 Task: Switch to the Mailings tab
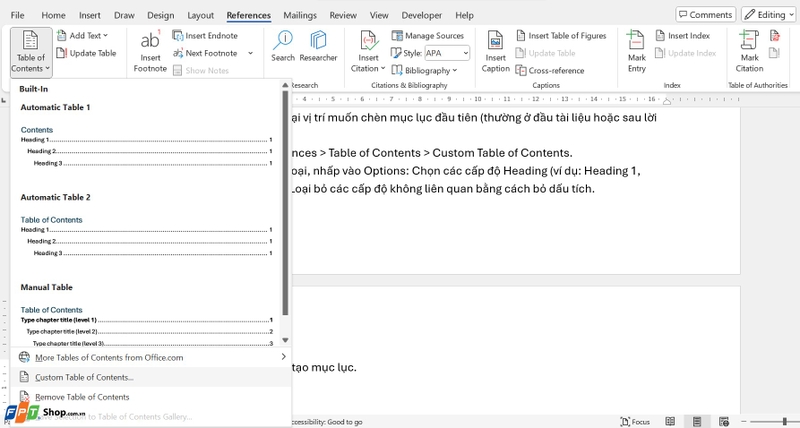coord(300,15)
